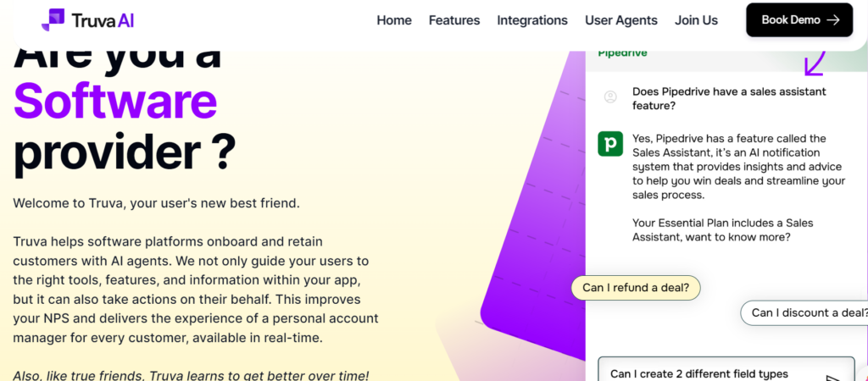Screen dimensions: 868x381
Task: Click the Join Us navigation link
Action: pyautogui.click(x=696, y=20)
